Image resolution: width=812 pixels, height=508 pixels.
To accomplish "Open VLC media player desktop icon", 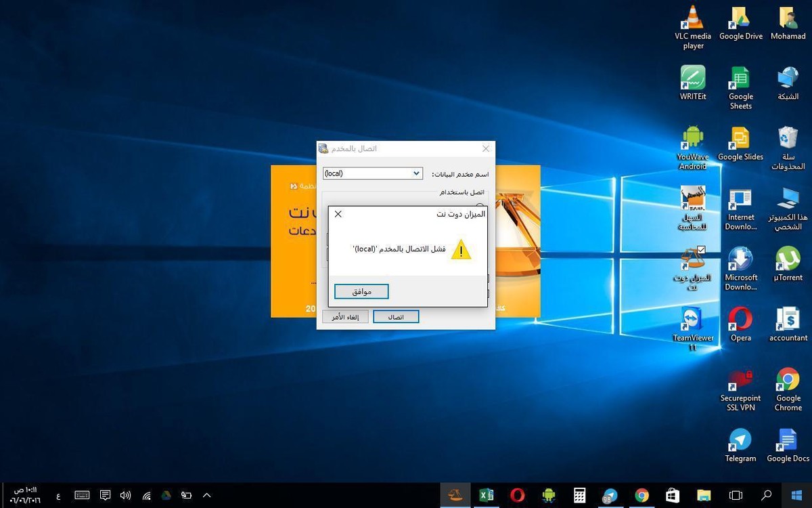I will 693,28.
